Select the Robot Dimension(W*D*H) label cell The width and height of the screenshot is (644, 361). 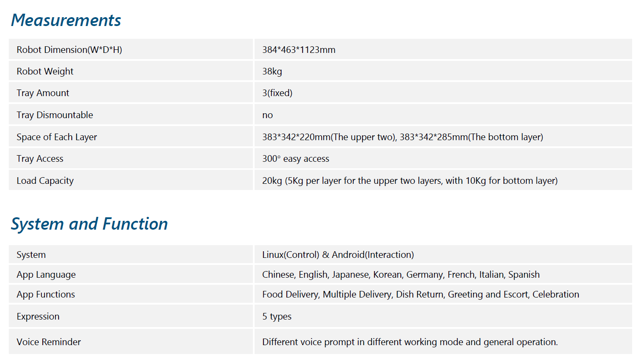[69, 50]
